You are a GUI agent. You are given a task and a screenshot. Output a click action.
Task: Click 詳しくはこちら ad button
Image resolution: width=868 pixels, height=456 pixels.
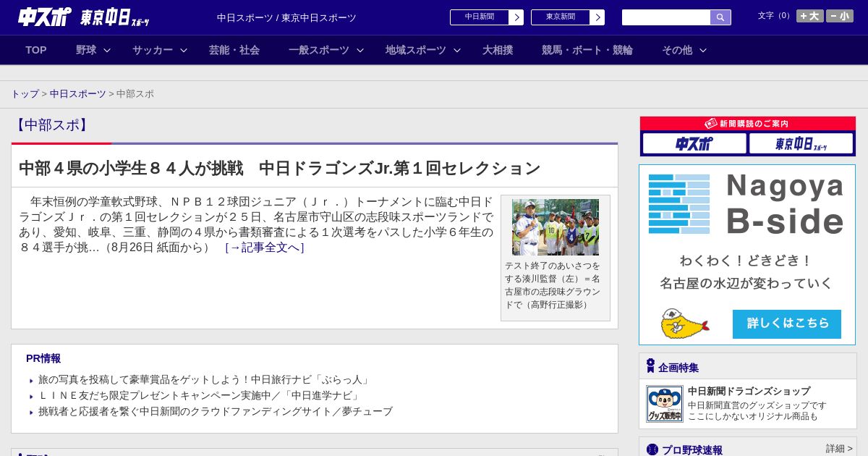coord(787,324)
